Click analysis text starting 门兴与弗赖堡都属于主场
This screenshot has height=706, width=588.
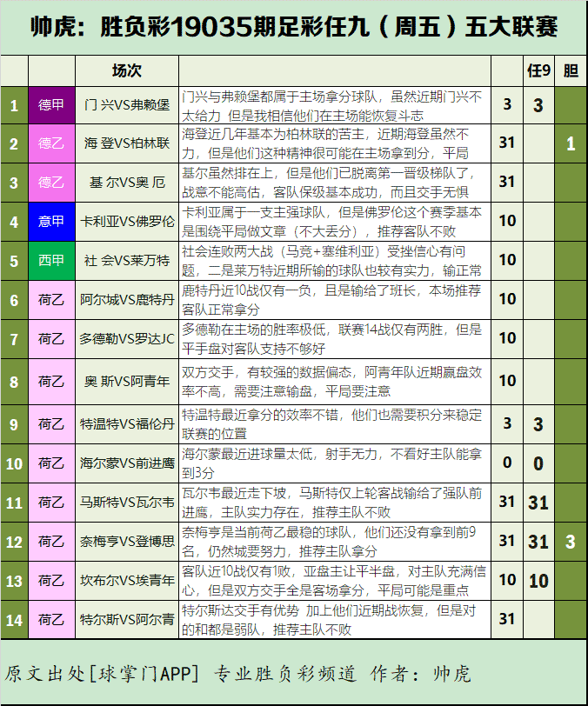(332, 106)
